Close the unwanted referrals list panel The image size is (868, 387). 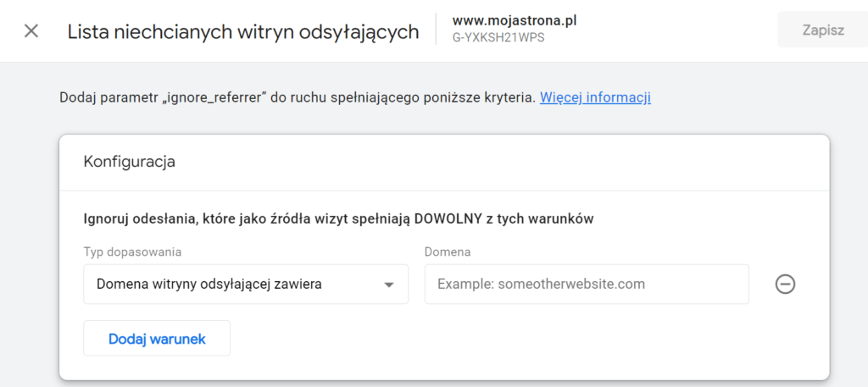(x=31, y=31)
